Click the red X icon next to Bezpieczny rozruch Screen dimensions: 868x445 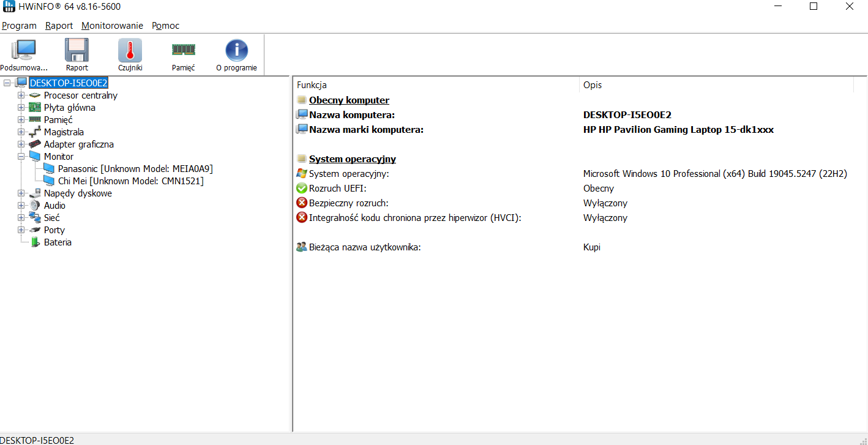[x=302, y=203]
